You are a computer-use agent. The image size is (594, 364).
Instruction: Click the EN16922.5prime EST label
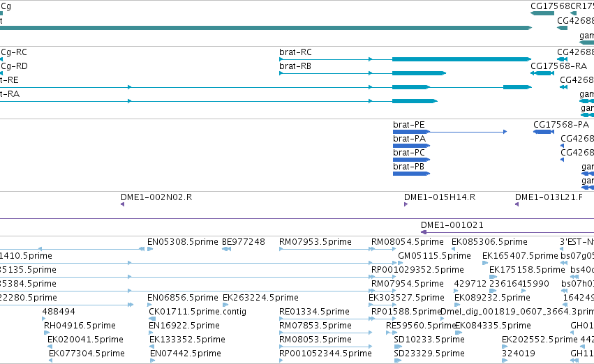[x=184, y=326]
